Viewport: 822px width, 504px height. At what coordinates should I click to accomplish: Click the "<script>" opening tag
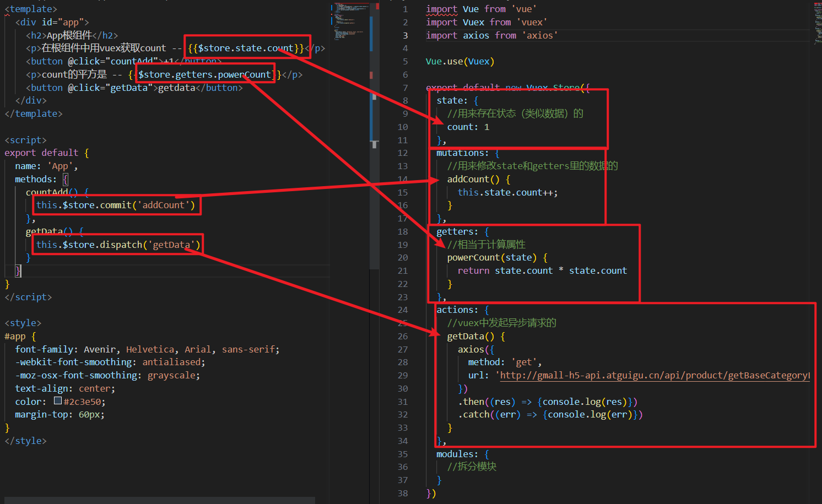(x=26, y=140)
